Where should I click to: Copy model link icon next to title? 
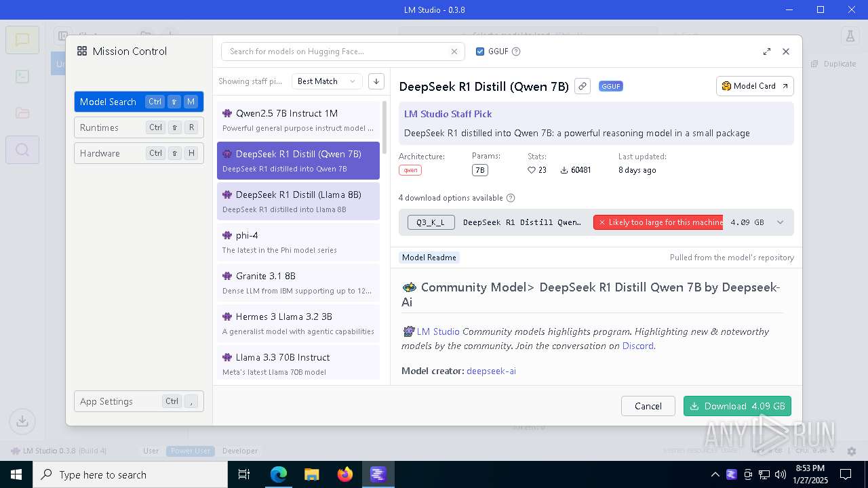pos(582,86)
